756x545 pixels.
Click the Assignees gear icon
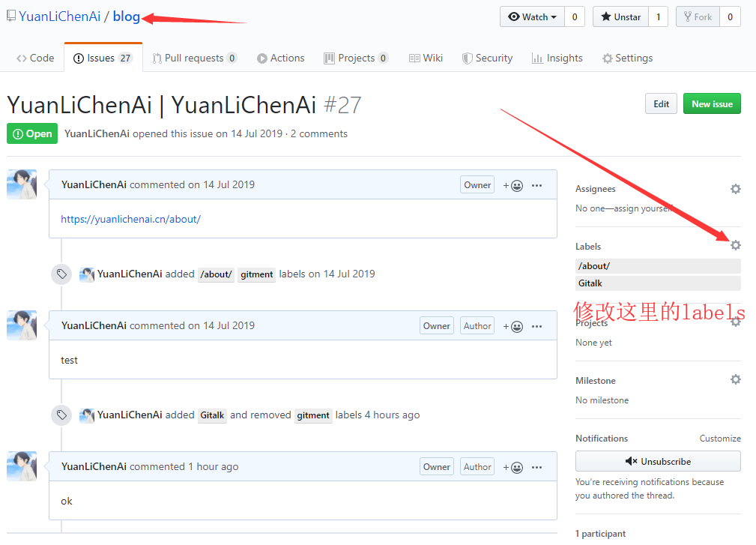[735, 189]
